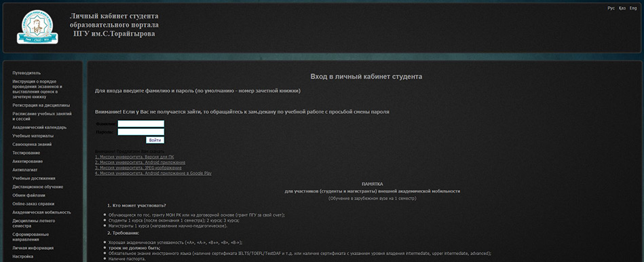
Task: Open Учебные материалы
Action: click(x=33, y=136)
